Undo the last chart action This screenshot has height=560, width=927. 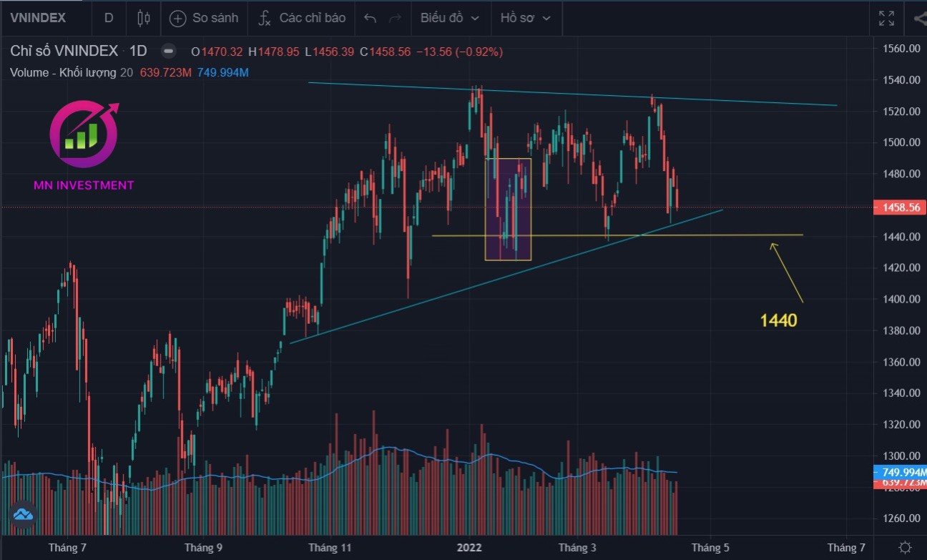click(x=370, y=18)
